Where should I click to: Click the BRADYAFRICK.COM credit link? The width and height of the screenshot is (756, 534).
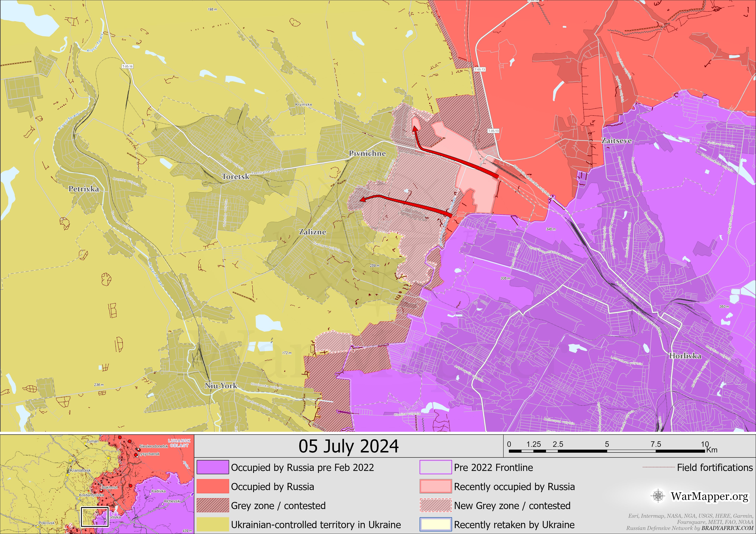click(727, 528)
